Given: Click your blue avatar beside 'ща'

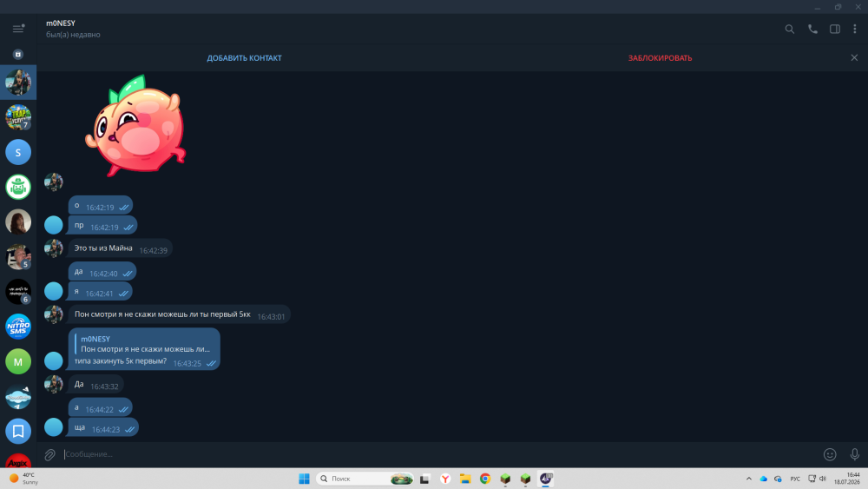Looking at the screenshot, I should click(x=54, y=427).
